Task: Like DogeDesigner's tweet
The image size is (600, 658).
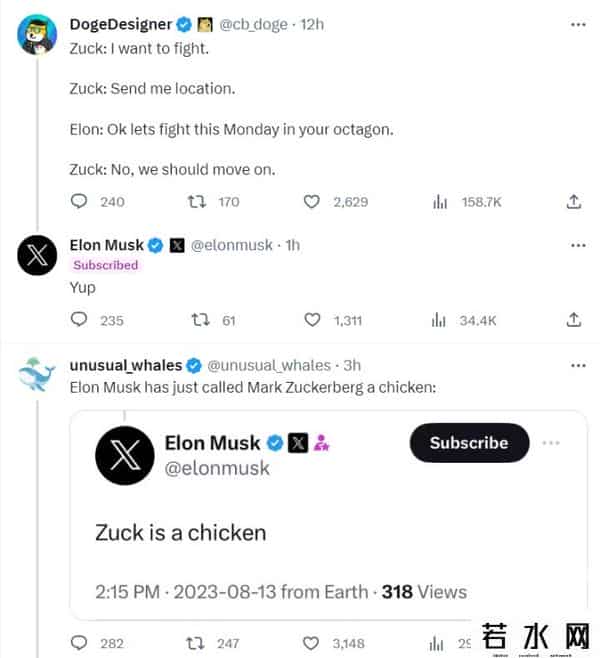Action: [x=313, y=202]
